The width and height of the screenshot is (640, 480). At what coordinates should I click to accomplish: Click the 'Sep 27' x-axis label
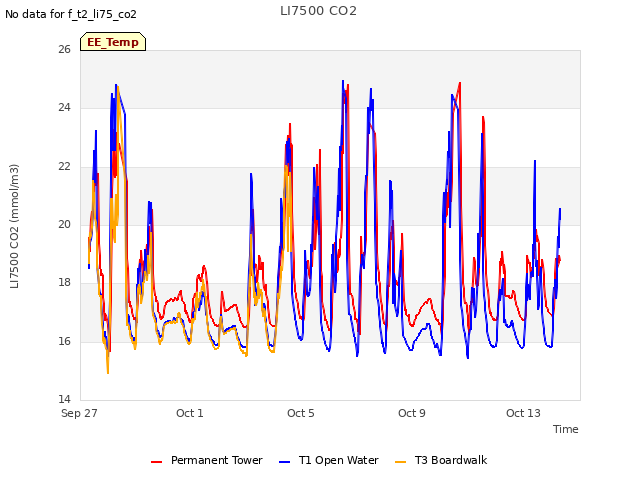point(79,413)
